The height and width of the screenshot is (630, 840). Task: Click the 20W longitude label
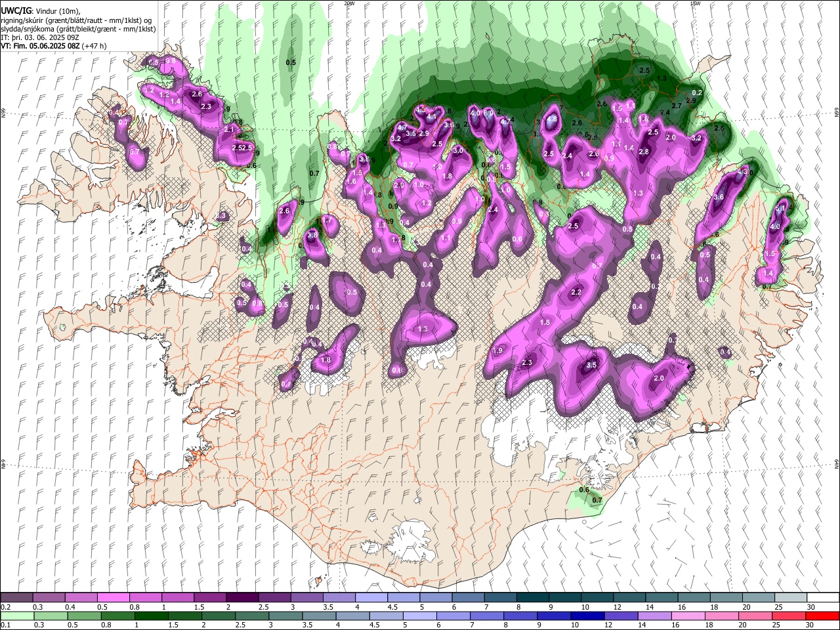click(349, 3)
